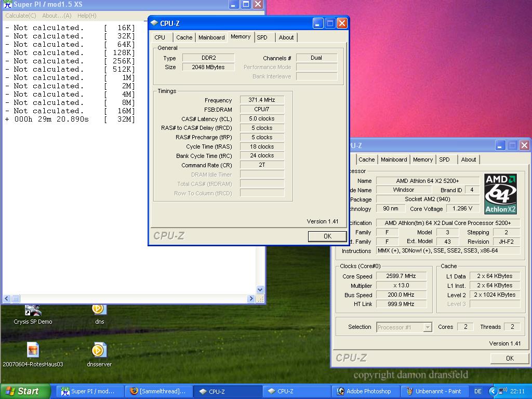
Task: Switch to first CPU-Z taskbar button
Action: click(x=228, y=391)
